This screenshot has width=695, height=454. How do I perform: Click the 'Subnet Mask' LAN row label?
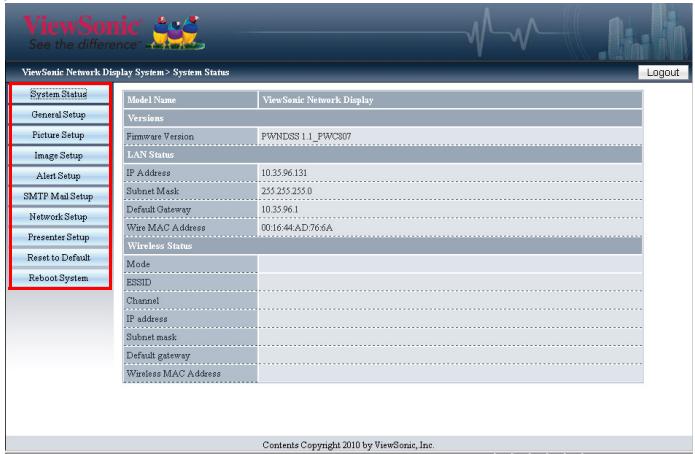click(152, 191)
